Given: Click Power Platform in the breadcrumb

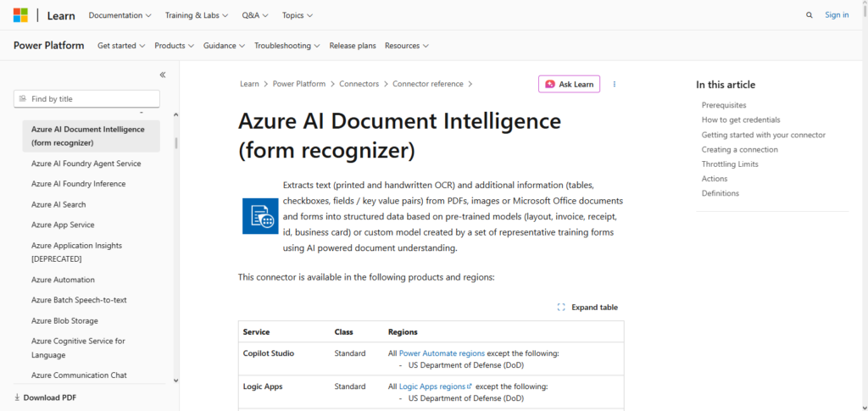Looking at the screenshot, I should click(299, 84).
